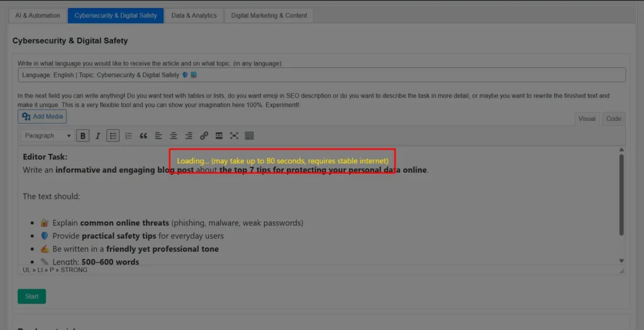Click the green Start button
The width and height of the screenshot is (644, 330).
(x=31, y=296)
